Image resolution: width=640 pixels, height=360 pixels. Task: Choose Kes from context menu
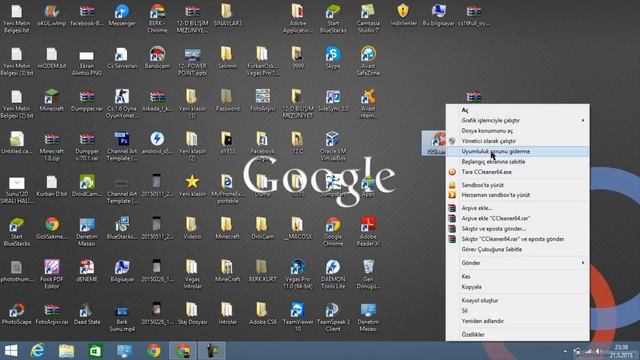click(518, 276)
